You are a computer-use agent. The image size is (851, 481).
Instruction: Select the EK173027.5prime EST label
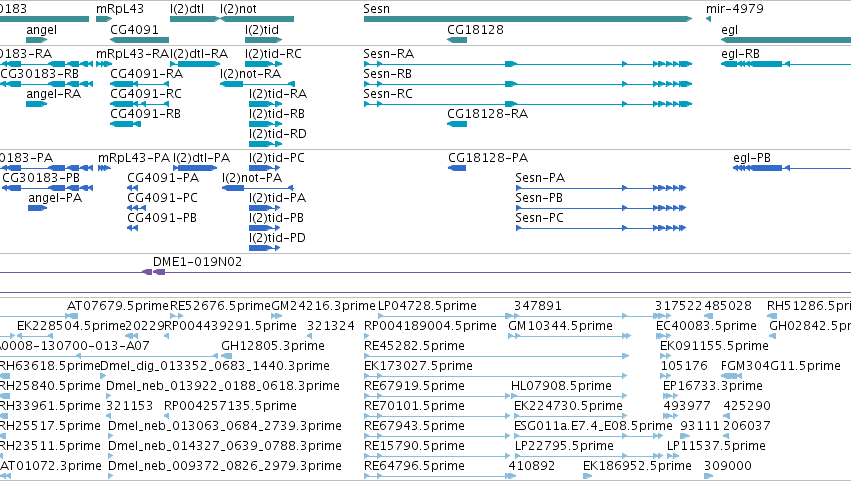pyautogui.click(x=418, y=366)
